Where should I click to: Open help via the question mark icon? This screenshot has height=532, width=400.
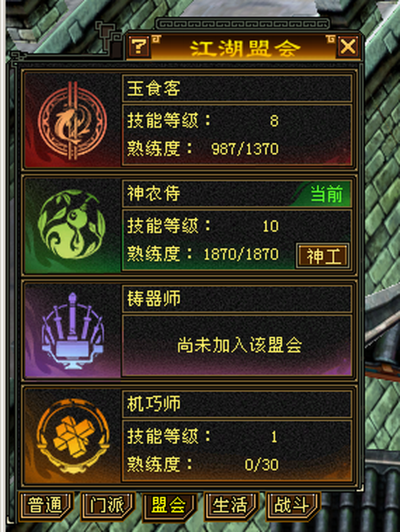139,47
